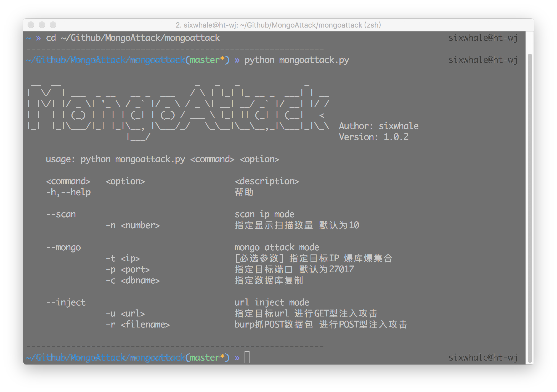The image size is (557, 392).
Task: Click the '--mongo' command text
Action: (63, 247)
